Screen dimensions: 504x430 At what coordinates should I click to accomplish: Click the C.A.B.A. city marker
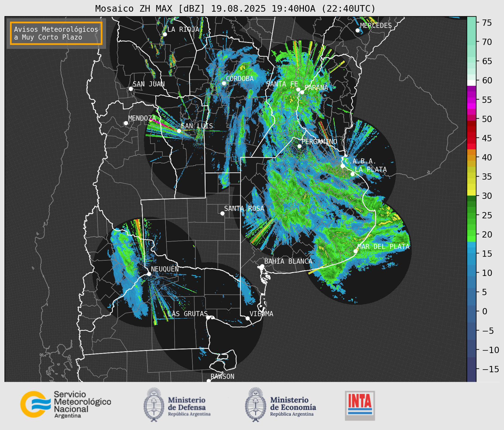(343, 166)
